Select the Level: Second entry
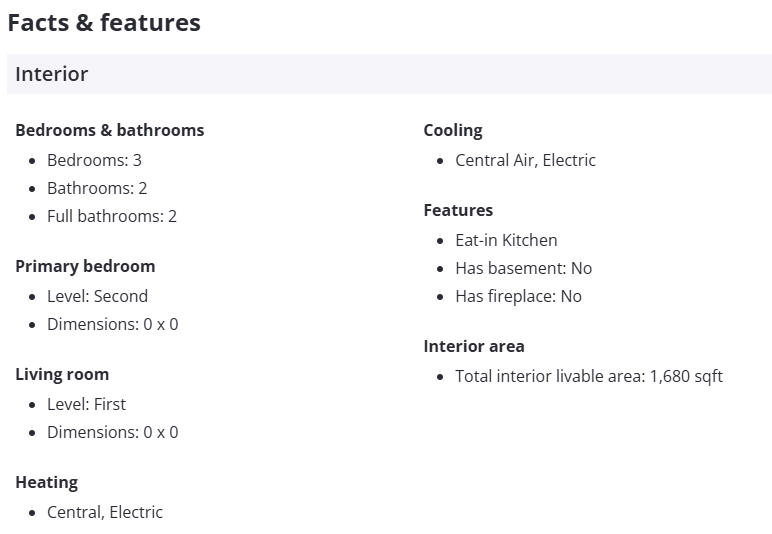Image resolution: width=772 pixels, height=534 pixels. 97,296
